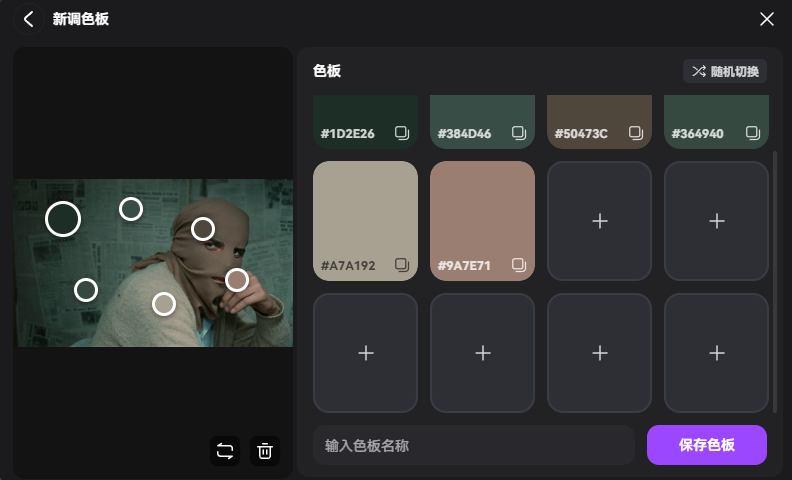Click the palette grid vertical scrollbar
This screenshot has height=480, width=792.
775,281
